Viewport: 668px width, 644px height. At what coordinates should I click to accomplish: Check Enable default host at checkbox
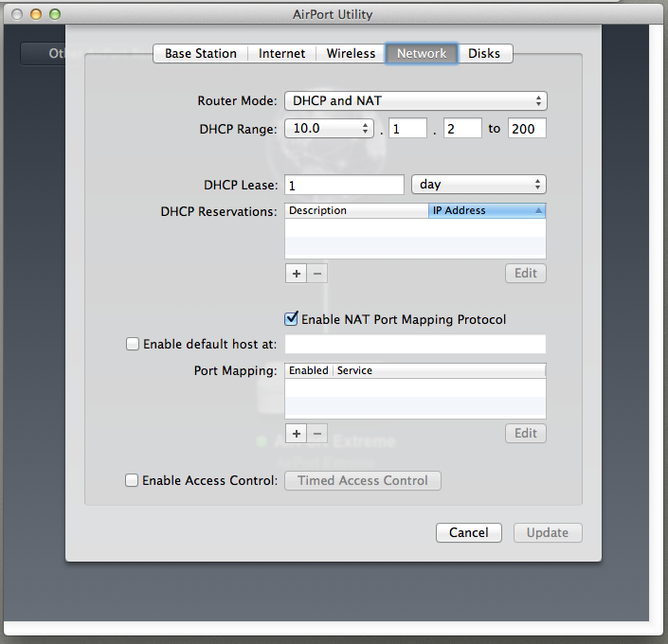133,344
